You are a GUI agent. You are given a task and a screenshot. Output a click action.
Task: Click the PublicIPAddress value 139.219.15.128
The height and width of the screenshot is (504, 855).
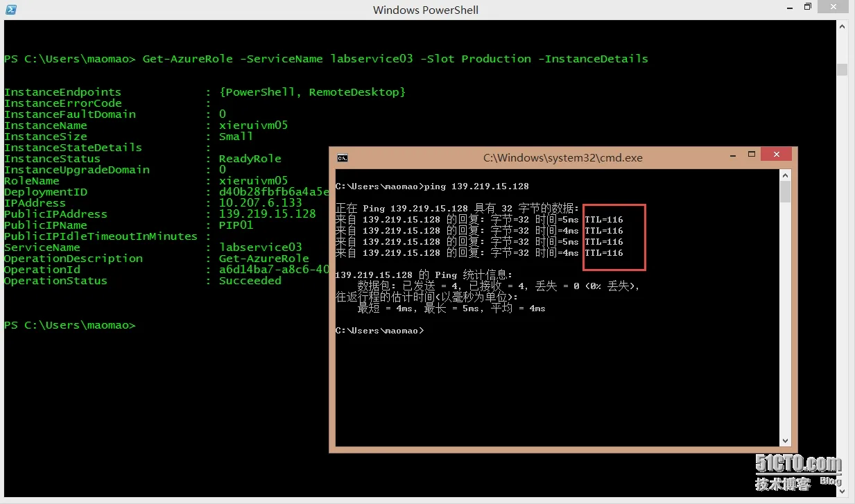click(267, 214)
